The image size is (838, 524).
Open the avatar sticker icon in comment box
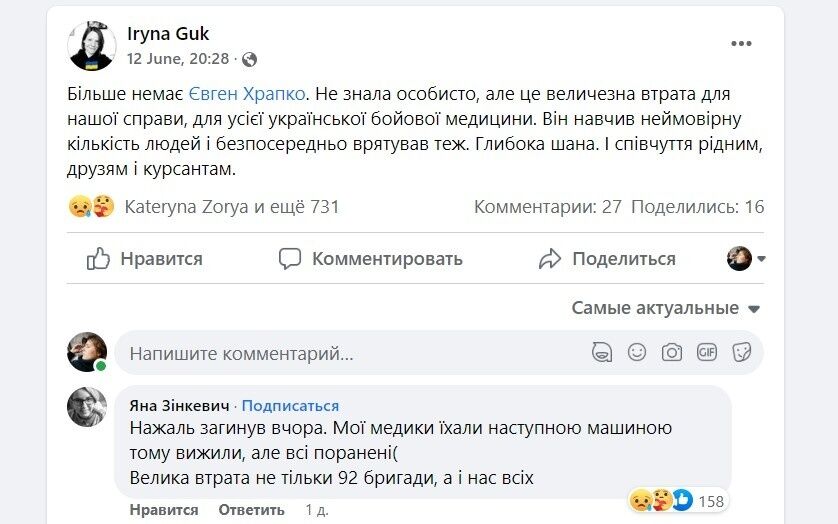click(601, 352)
